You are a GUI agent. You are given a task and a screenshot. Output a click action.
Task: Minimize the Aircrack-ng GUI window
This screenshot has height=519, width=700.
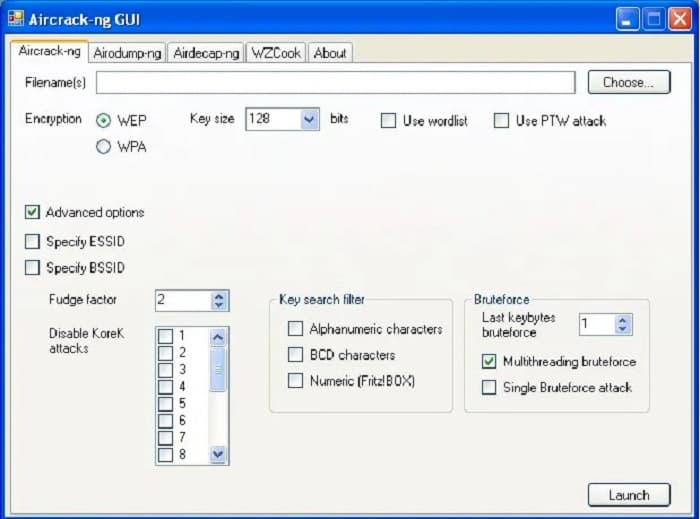pyautogui.click(x=627, y=19)
